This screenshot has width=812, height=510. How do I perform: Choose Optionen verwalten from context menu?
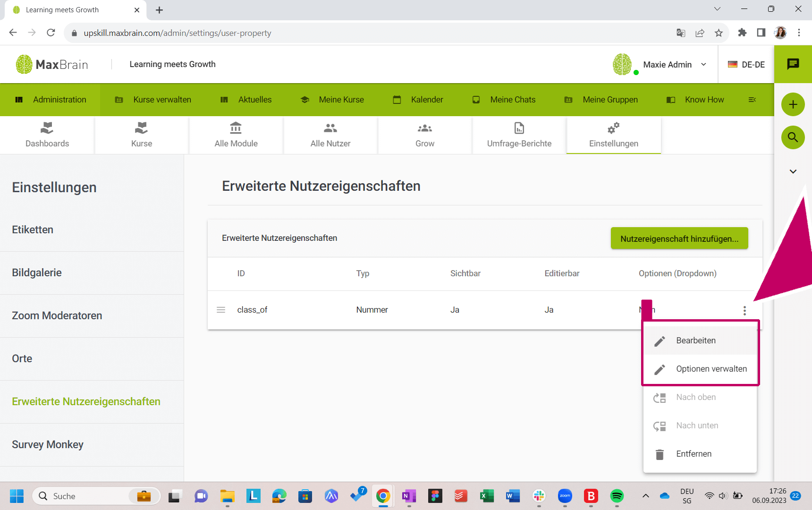(x=700, y=369)
